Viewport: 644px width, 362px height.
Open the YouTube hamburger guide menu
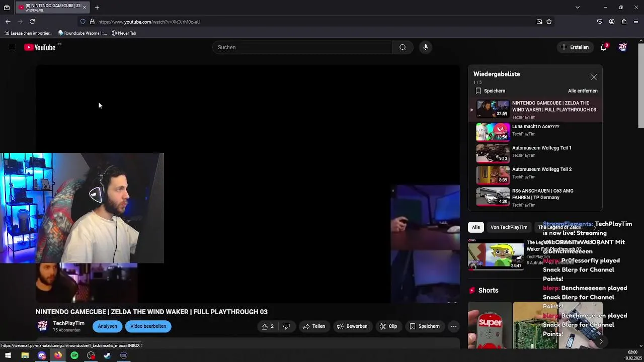pyautogui.click(x=12, y=47)
